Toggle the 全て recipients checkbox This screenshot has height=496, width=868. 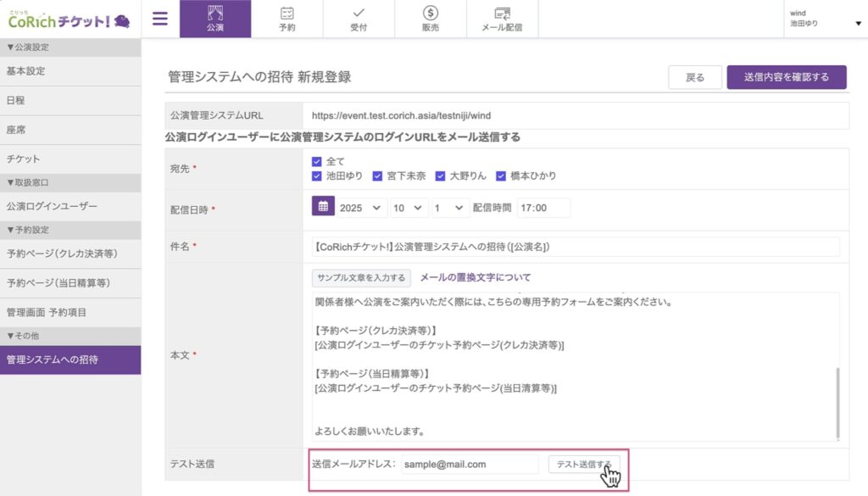pos(317,161)
